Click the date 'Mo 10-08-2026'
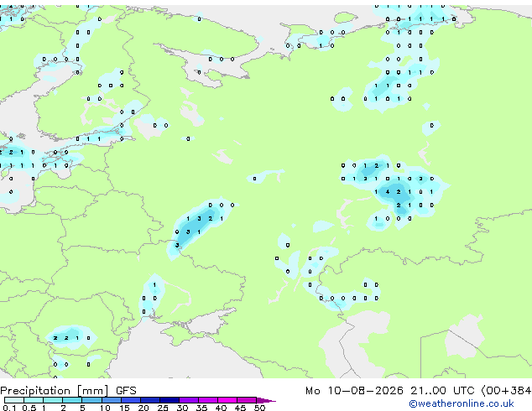 click(x=354, y=391)
